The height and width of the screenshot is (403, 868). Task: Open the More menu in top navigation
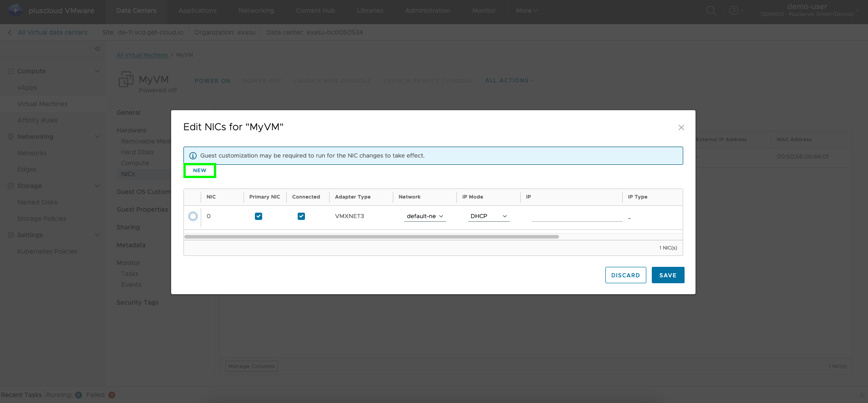pos(527,10)
